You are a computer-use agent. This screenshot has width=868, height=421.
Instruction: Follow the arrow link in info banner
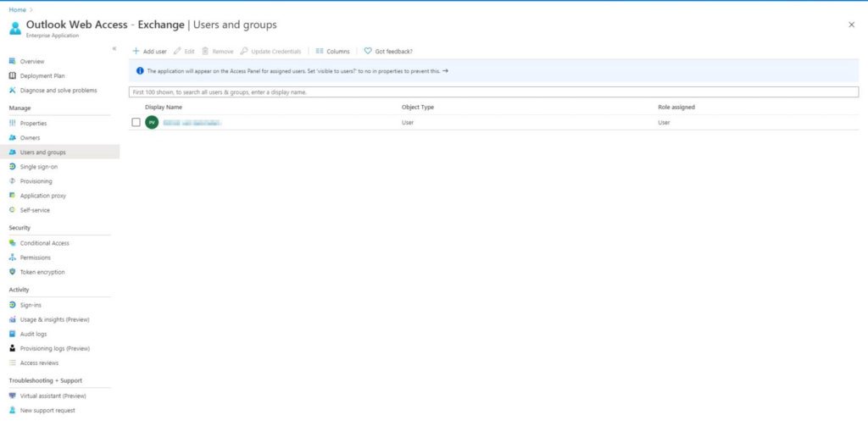[x=445, y=71]
